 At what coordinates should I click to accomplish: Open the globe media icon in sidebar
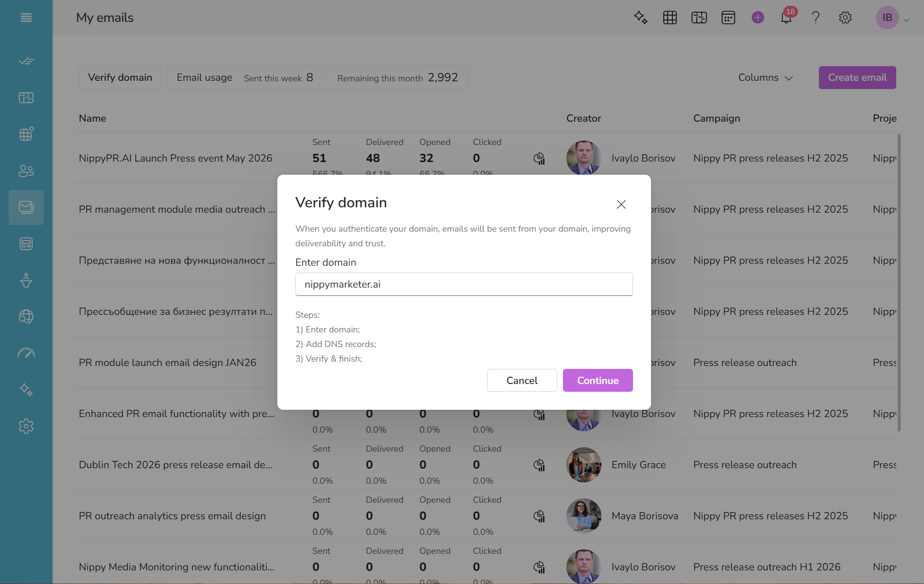(26, 317)
